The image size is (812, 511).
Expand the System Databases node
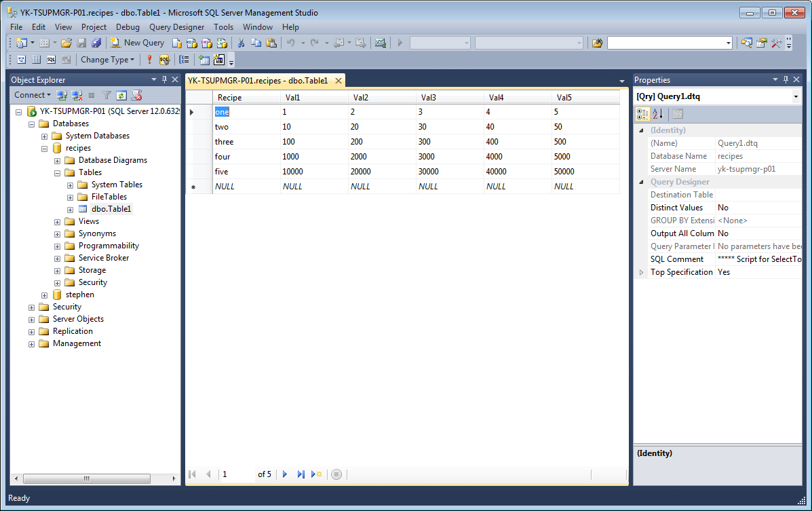point(45,136)
